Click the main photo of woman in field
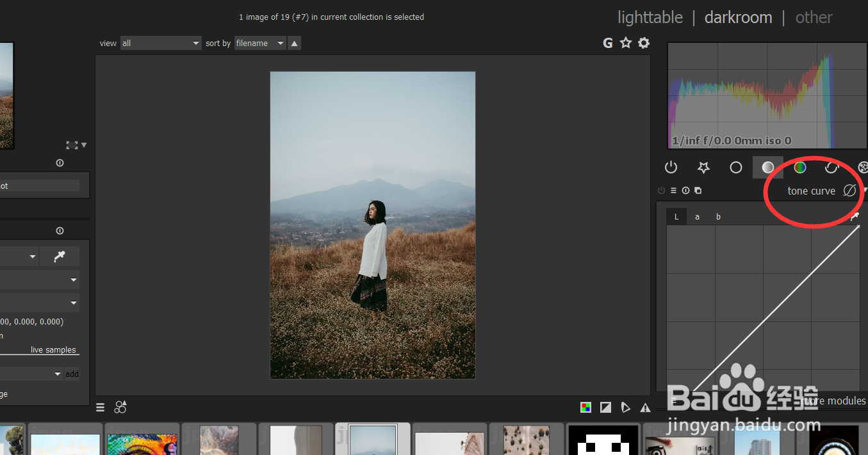This screenshot has width=868, height=455. tap(373, 225)
